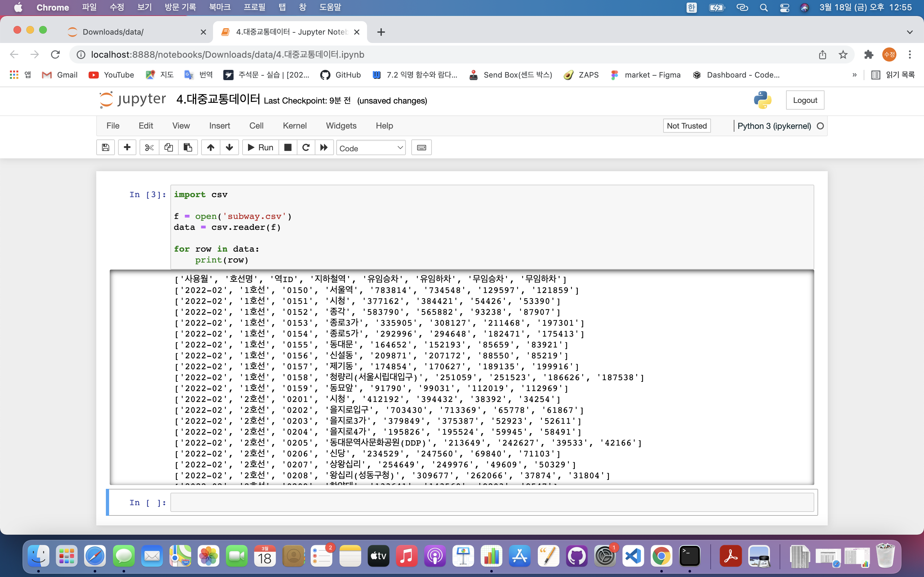Click the save and checkpoint icon
Viewport: 924px width, 577px height.
click(106, 147)
